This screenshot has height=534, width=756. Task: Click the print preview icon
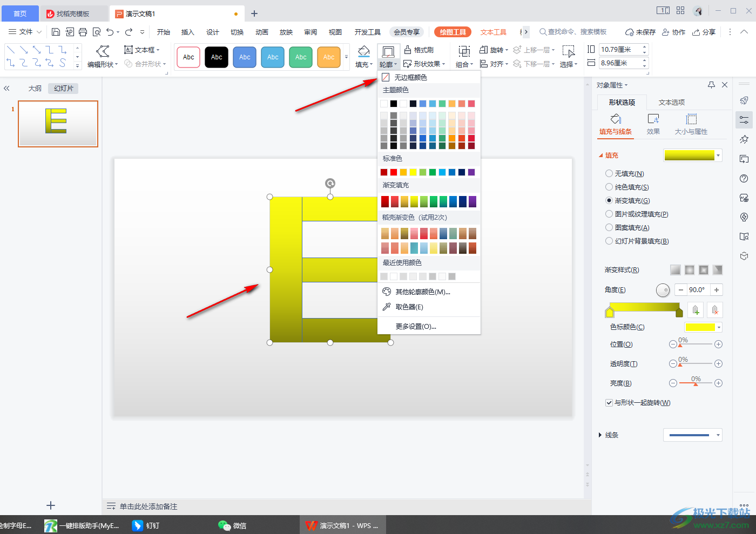click(x=97, y=32)
